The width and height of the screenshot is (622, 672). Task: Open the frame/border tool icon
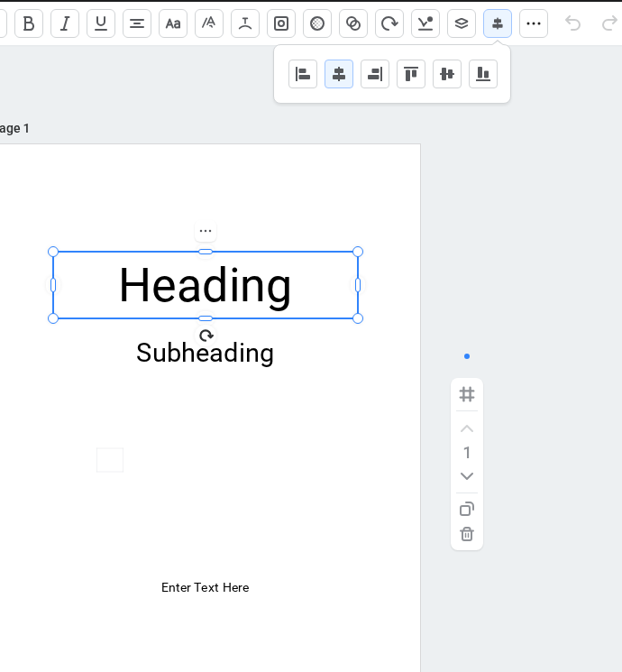click(281, 23)
